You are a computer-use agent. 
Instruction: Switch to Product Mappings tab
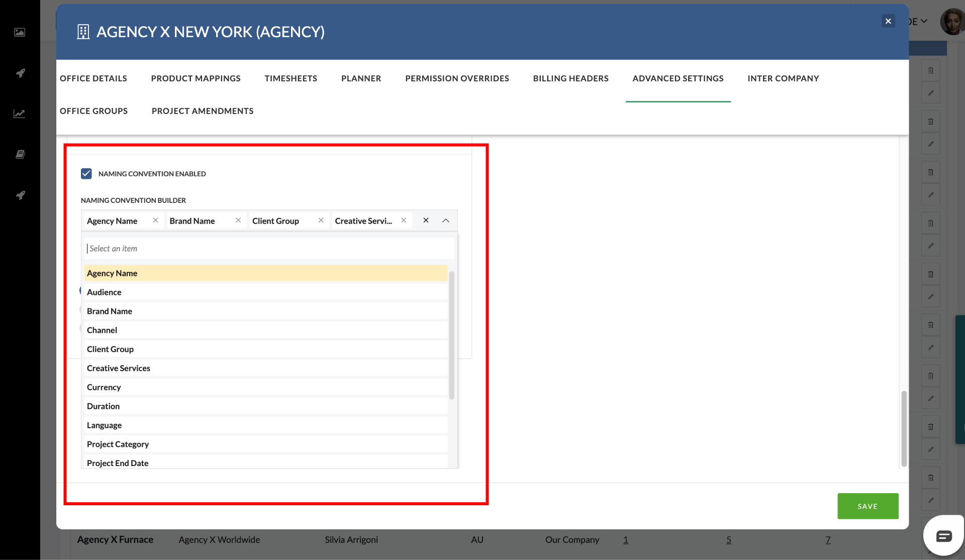pos(196,78)
